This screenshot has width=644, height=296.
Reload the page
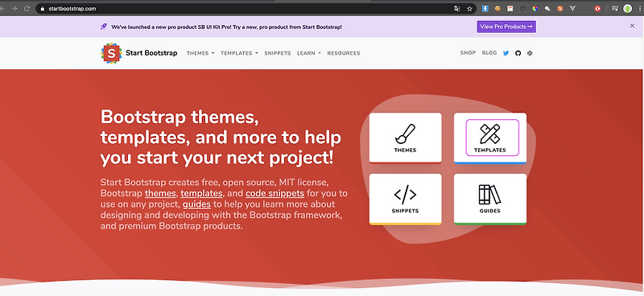click(27, 8)
